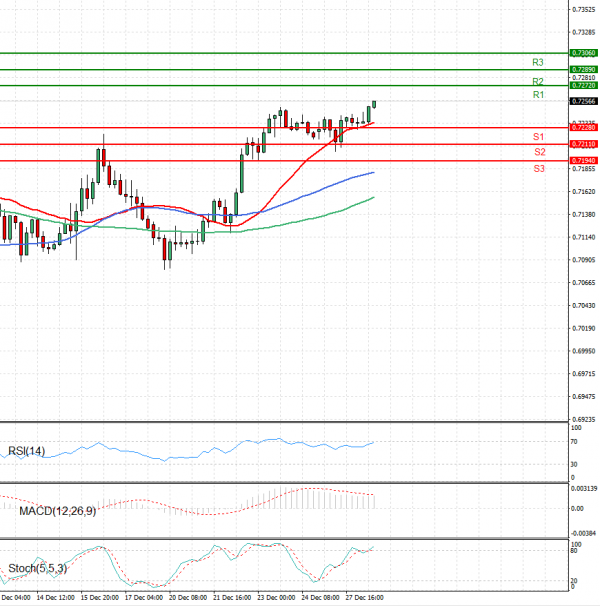Click the 0.72280 red price tag

tap(583, 128)
